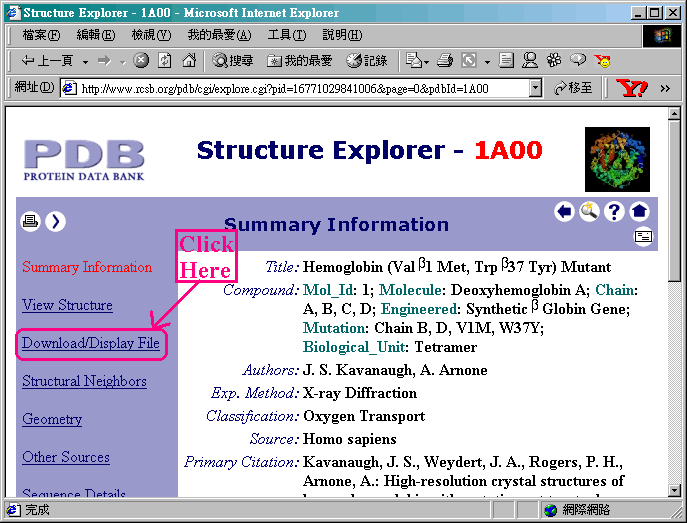The height and width of the screenshot is (523, 687).
Task: Open the 檔案(F) menu
Action: (41, 35)
